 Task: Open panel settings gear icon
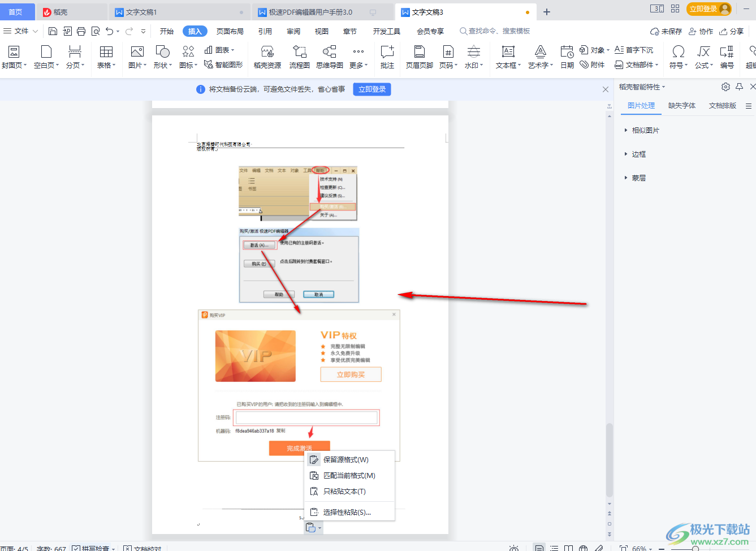click(x=725, y=87)
